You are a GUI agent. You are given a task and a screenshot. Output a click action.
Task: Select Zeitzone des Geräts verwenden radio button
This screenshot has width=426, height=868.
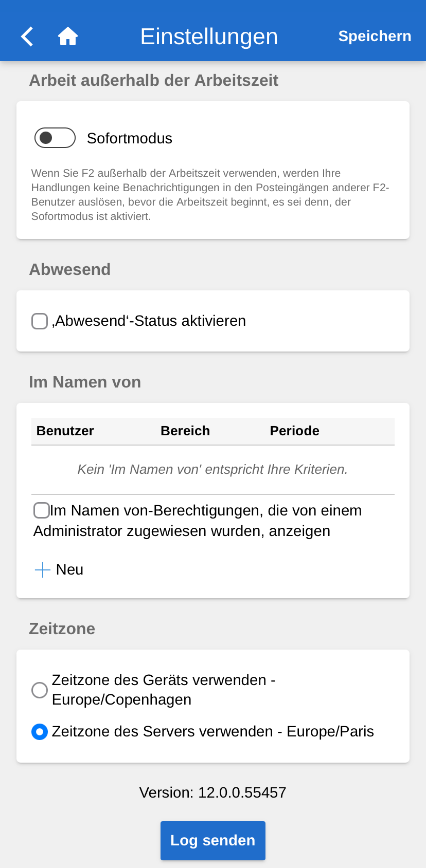[x=40, y=690]
